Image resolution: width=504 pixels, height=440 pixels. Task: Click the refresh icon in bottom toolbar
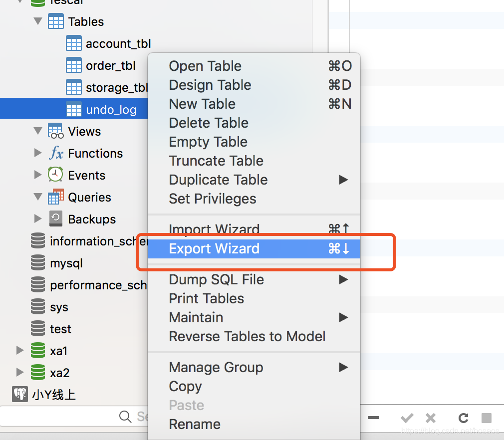(463, 418)
